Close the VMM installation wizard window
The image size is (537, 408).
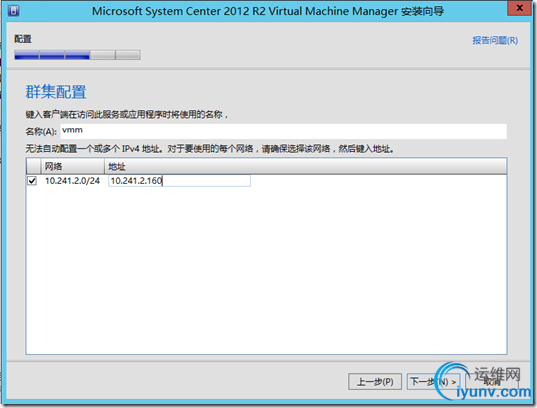click(519, 8)
